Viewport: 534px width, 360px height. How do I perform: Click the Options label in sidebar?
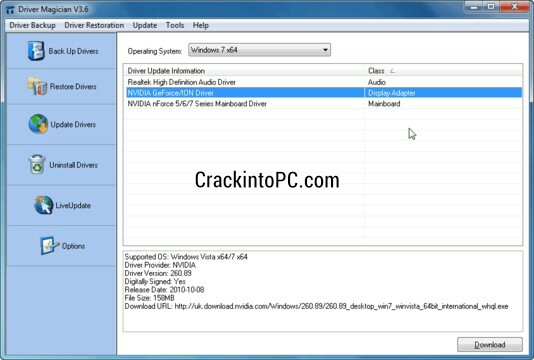tap(73, 246)
